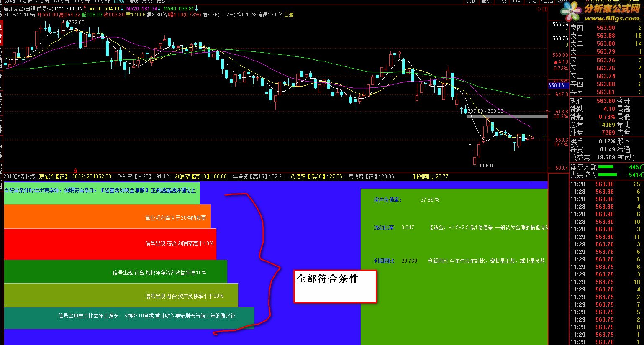Click the light green 经营活动现金净额 banner
The width and height of the screenshot is (644, 345).
click(x=102, y=193)
